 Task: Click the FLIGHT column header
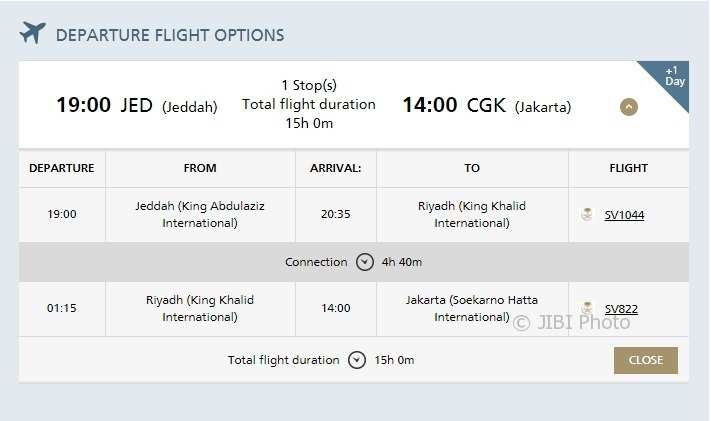pos(628,168)
